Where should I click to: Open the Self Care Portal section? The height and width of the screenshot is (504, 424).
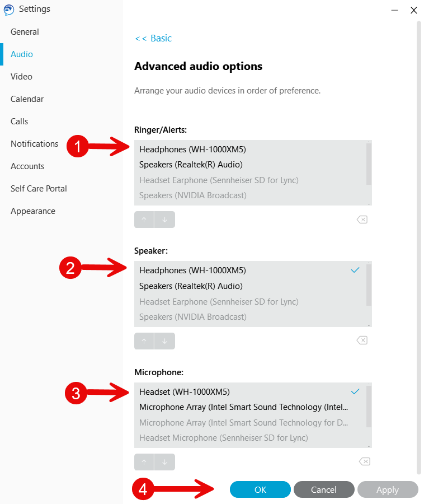pos(39,188)
